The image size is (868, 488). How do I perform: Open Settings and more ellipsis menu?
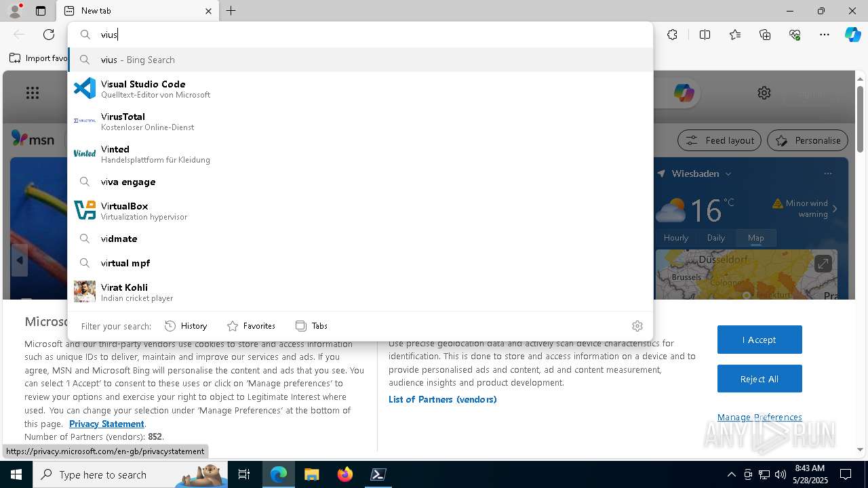tap(825, 35)
